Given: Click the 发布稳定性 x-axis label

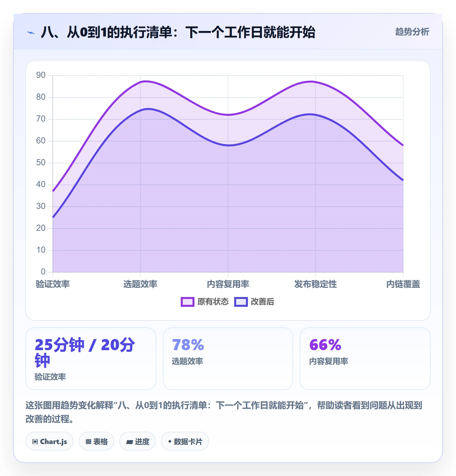Looking at the screenshot, I should (x=316, y=284).
